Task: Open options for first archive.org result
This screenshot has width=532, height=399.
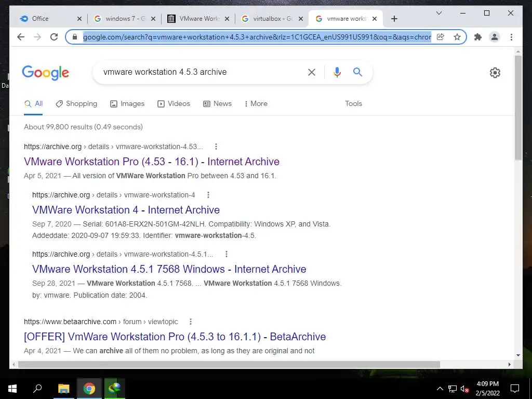Action: coord(216,147)
